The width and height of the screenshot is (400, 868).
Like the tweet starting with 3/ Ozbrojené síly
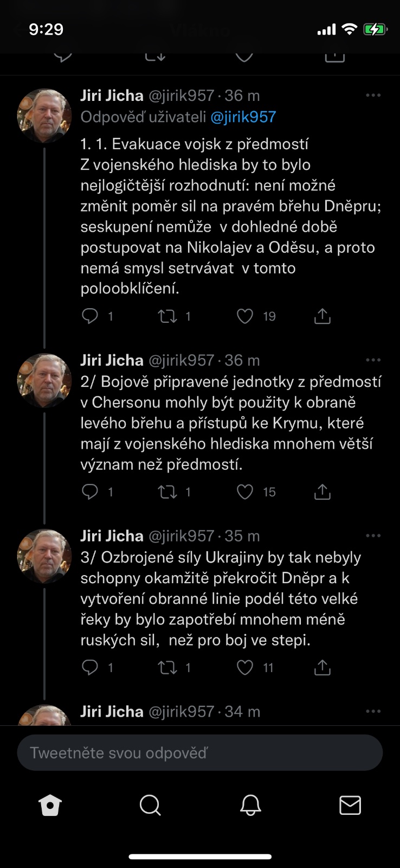coord(245,668)
